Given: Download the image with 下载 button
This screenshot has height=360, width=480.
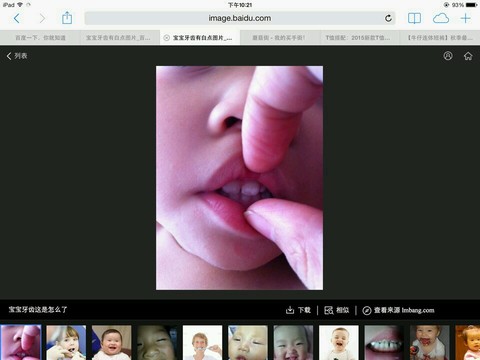Looking at the screenshot, I should point(298,310).
